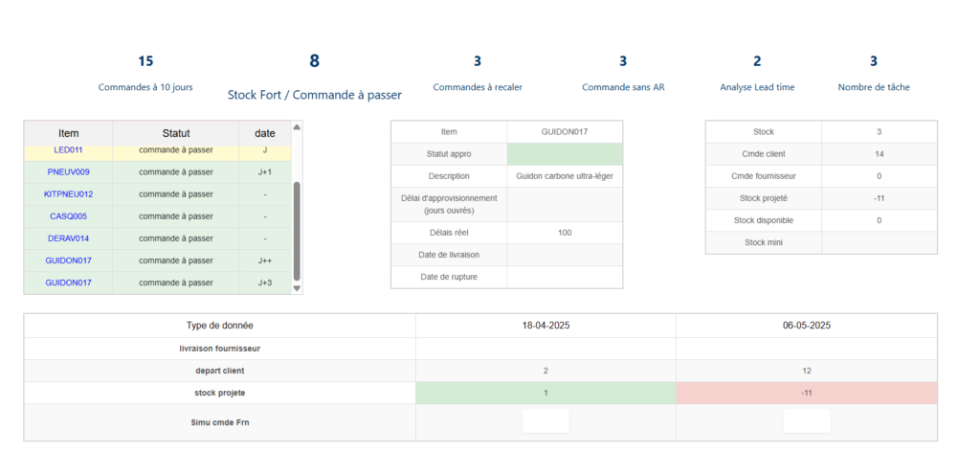Image resolution: width=980 pixels, height=476 pixels.
Task: Focus Simu cmde Frn field for 18-04-2025
Action: tap(546, 421)
